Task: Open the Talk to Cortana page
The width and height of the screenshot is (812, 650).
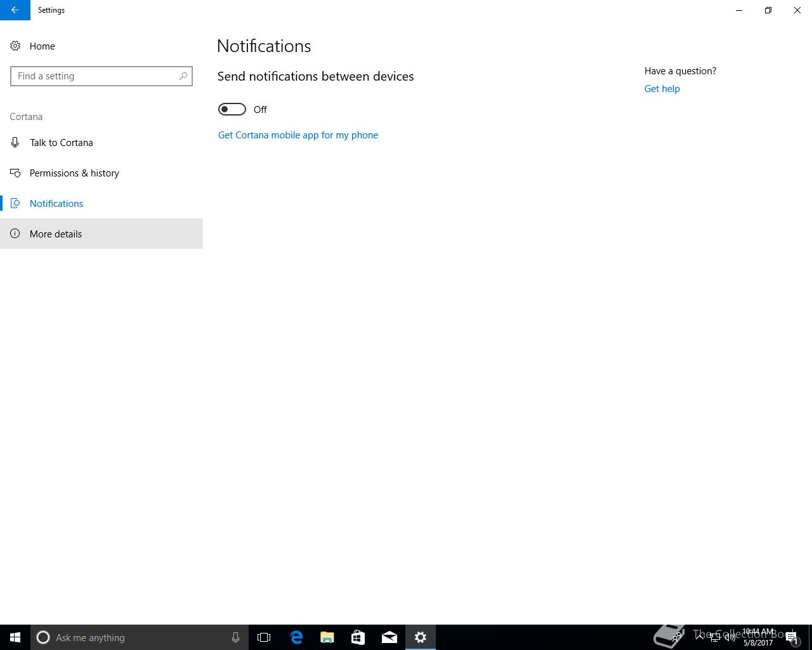Action: pos(101,142)
